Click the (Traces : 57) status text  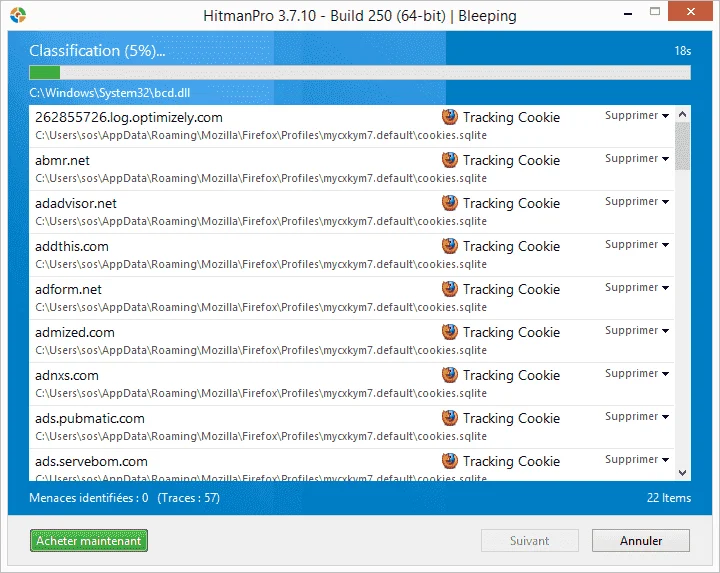(x=188, y=498)
